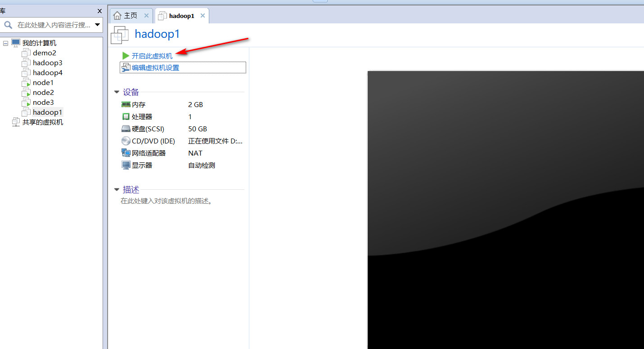Click the 自动检测 display value
The width and height of the screenshot is (644, 349).
[x=202, y=165]
